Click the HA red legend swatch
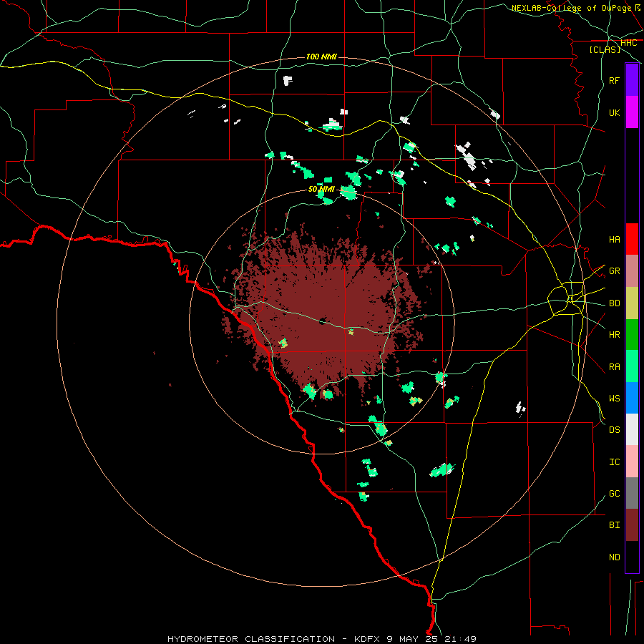644x644 pixels. click(632, 239)
